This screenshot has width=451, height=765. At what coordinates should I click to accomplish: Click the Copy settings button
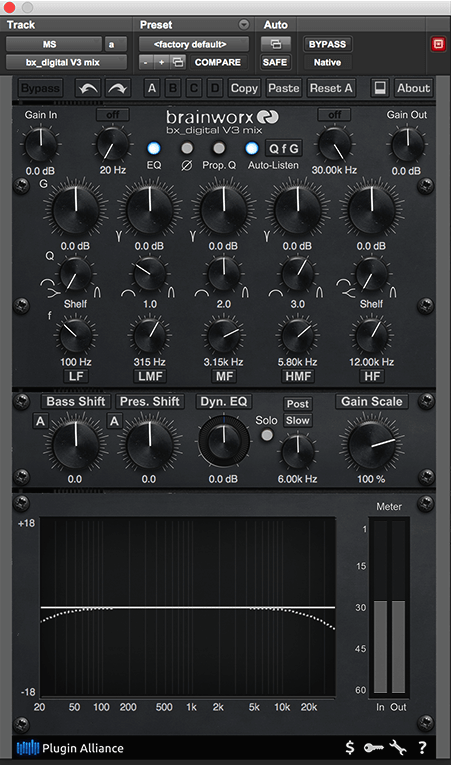click(x=244, y=88)
